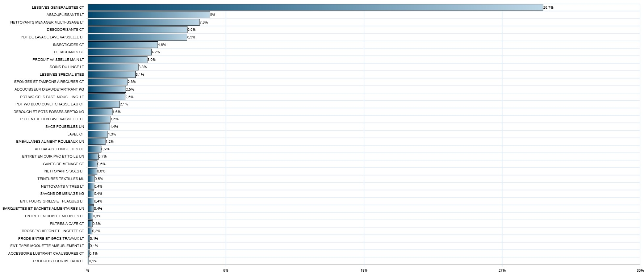Viewport: 644px width, 276px height.
Task: Select the ASSOUPLISSANTS LT bar
Action: pos(149,15)
